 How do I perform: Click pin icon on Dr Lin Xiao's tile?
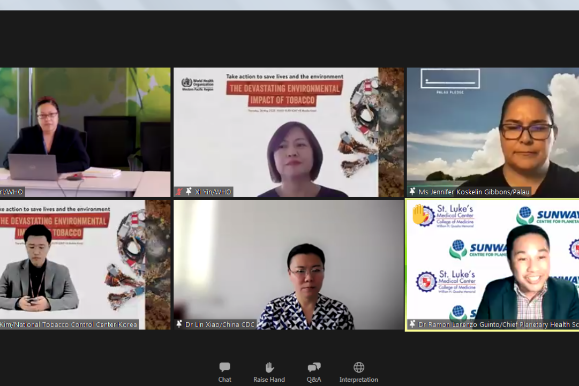[179, 324]
